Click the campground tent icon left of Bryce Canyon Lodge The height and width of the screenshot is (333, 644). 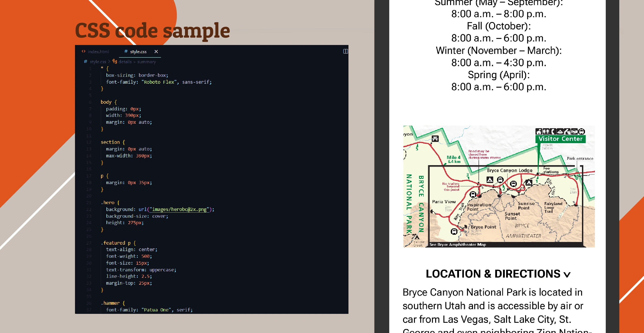490,179
